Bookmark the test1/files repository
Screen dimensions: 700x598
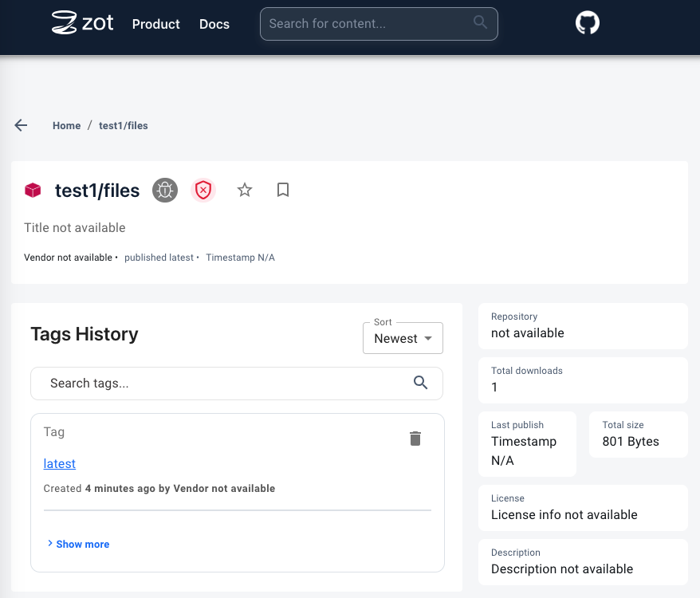tap(283, 190)
